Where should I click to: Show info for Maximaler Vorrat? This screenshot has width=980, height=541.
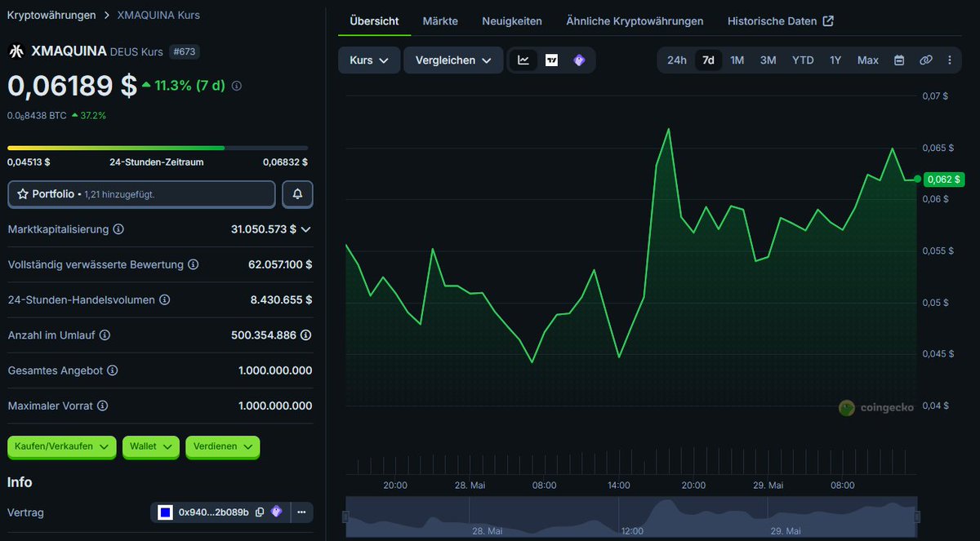point(103,406)
